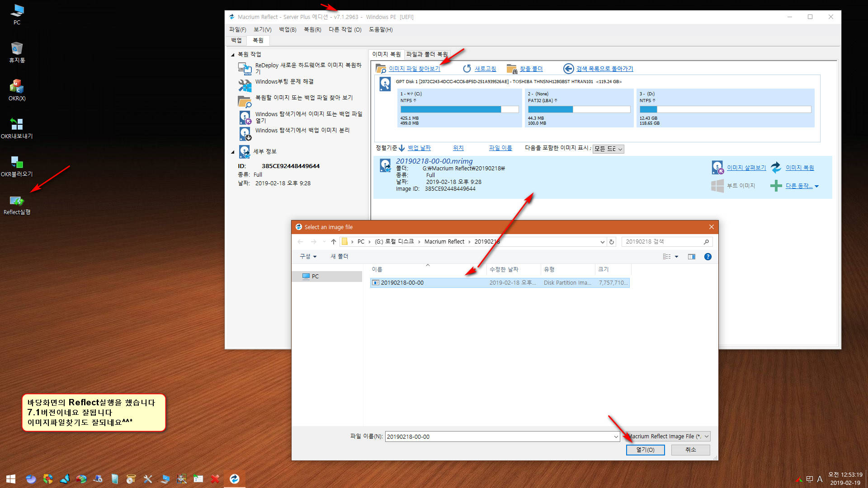The image size is (868, 488).
Task: Open the Recycle Bin (휴지통) desktop icon
Action: pos(17,52)
